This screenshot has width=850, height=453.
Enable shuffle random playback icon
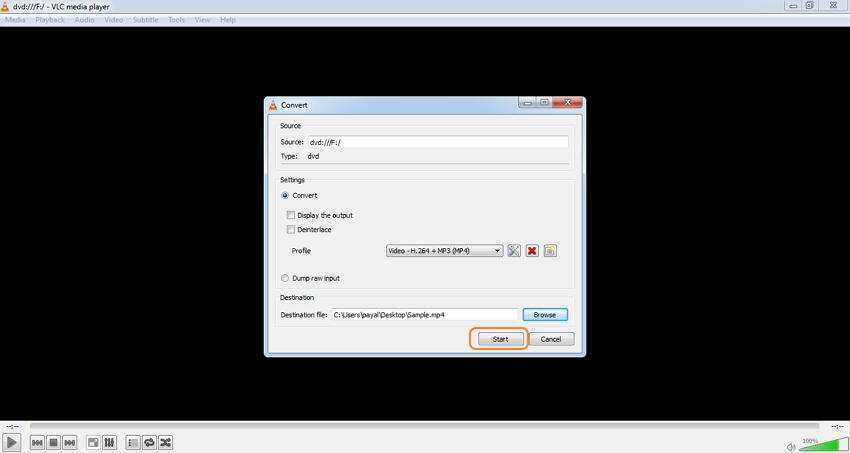point(165,443)
